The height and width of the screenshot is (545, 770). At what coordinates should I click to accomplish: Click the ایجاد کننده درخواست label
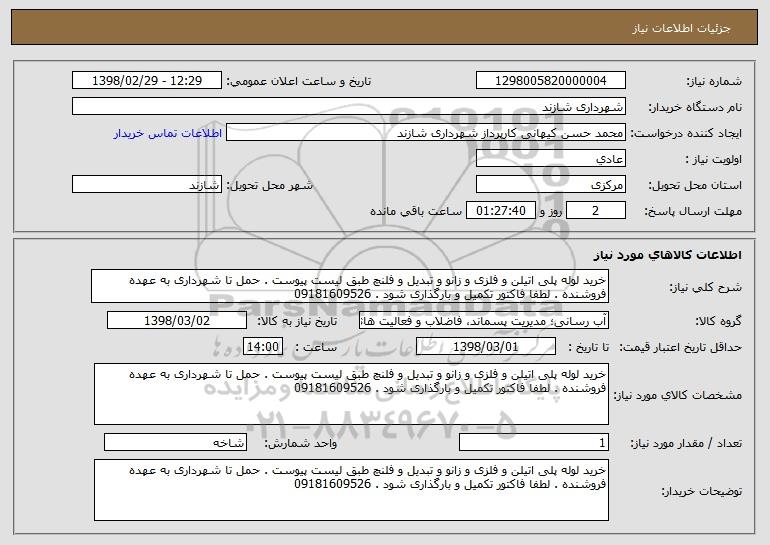[686, 133]
